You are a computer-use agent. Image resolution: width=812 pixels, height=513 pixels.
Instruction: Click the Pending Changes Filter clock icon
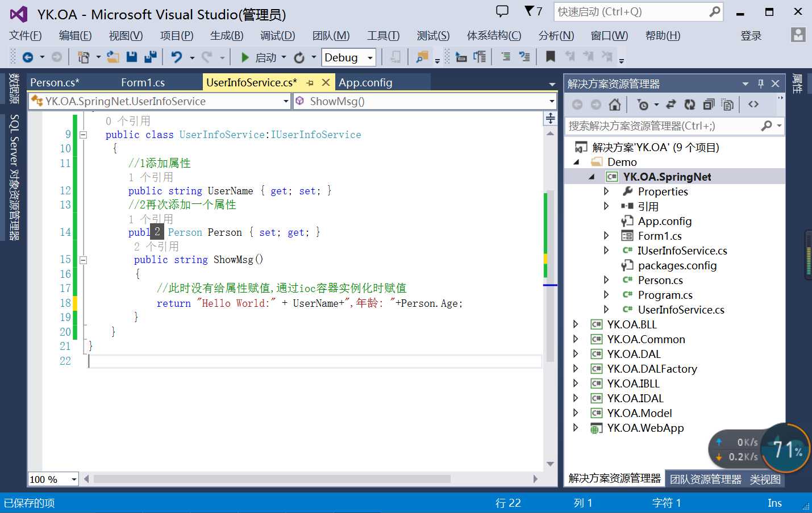(x=643, y=105)
